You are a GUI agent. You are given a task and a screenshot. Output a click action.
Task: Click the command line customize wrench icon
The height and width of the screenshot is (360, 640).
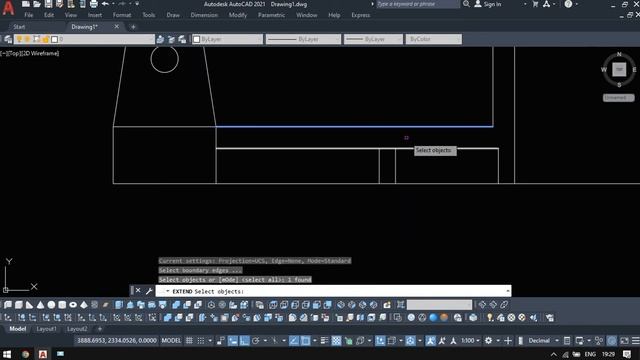[x=149, y=291]
